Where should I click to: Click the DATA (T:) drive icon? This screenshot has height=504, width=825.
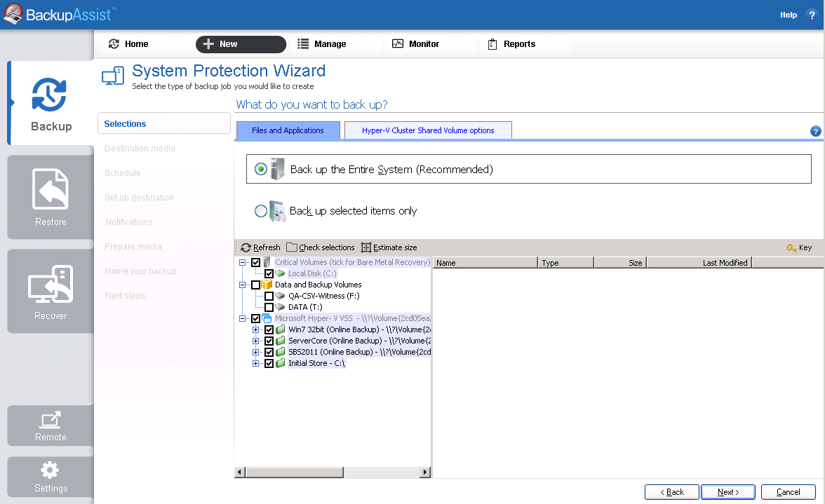coord(281,307)
